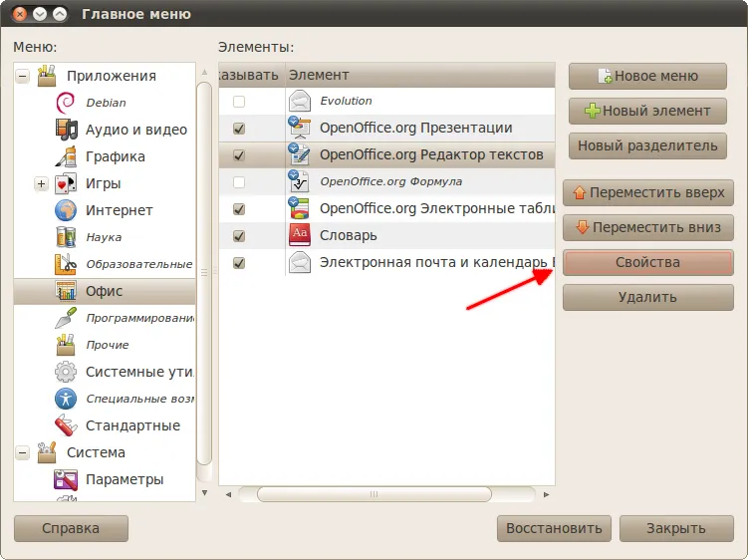The image size is (748, 560).
Task: Click the OpenOffice Формула icon
Action: (300, 182)
